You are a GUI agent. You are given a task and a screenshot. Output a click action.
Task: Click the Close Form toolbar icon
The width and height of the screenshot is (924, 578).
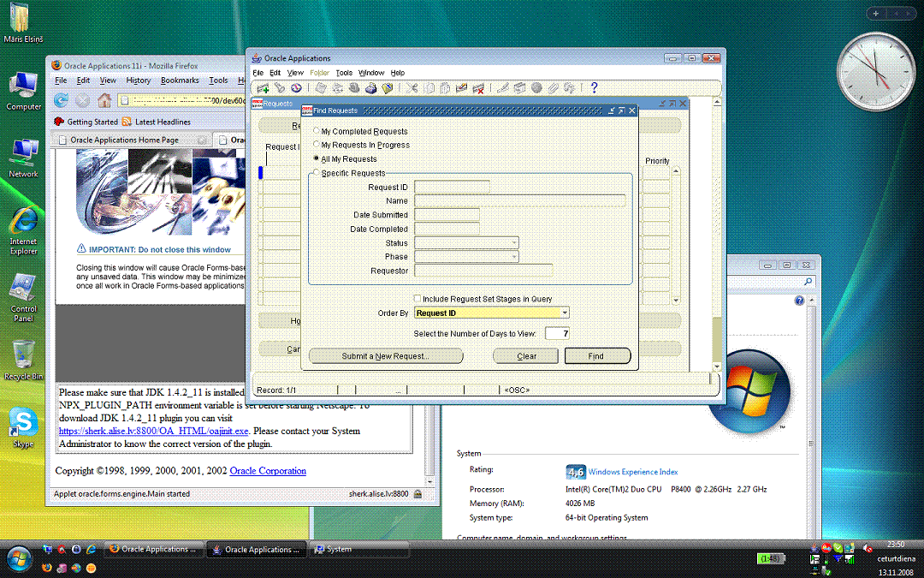(388, 88)
